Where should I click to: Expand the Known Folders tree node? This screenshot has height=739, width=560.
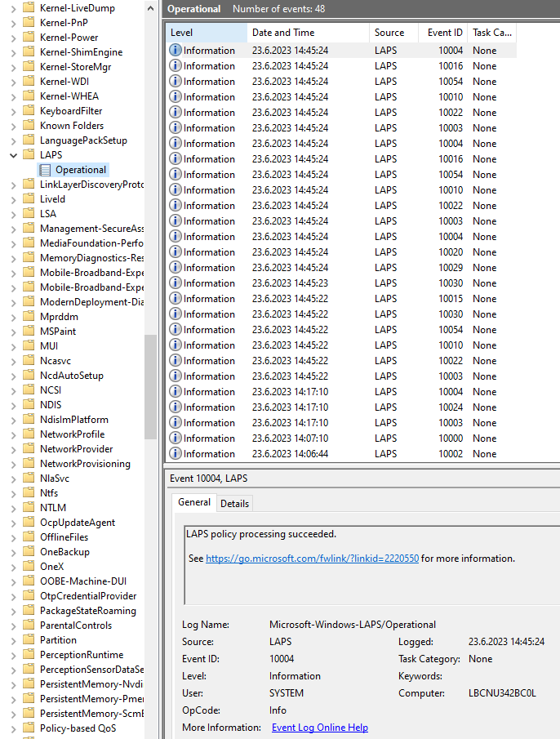13,126
